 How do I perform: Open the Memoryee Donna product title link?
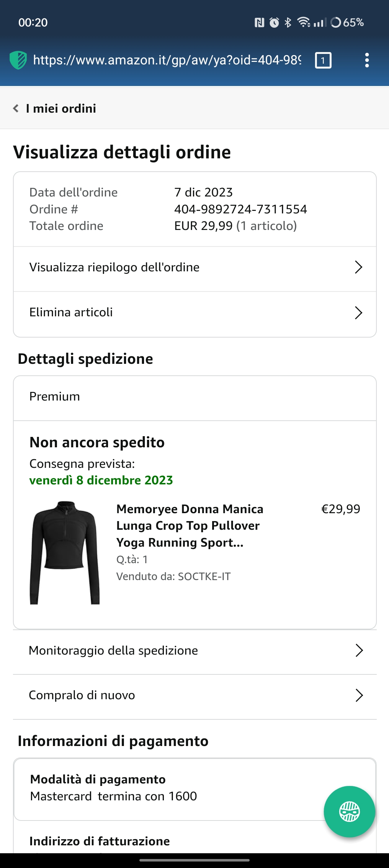pyautogui.click(x=189, y=525)
